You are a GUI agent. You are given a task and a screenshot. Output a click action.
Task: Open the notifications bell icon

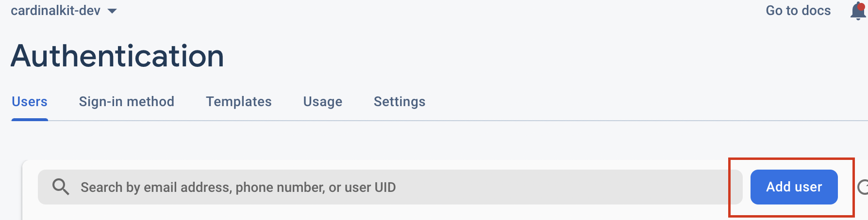(x=857, y=12)
